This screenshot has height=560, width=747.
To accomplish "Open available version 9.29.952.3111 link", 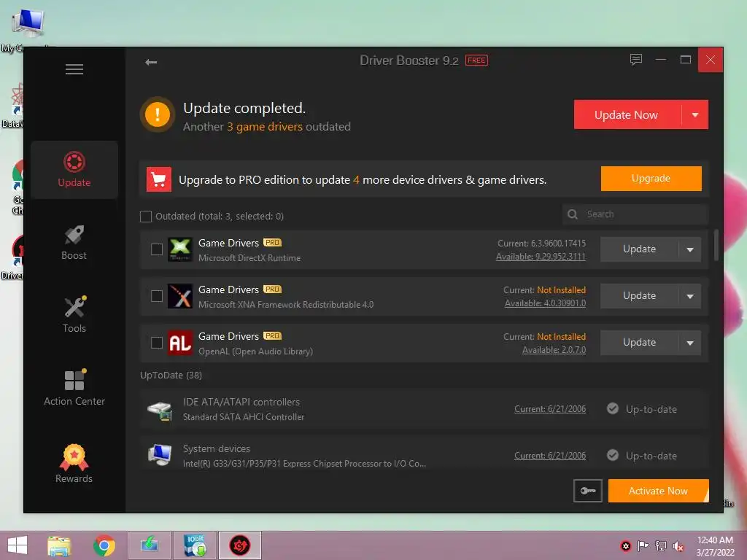I will pos(541,257).
